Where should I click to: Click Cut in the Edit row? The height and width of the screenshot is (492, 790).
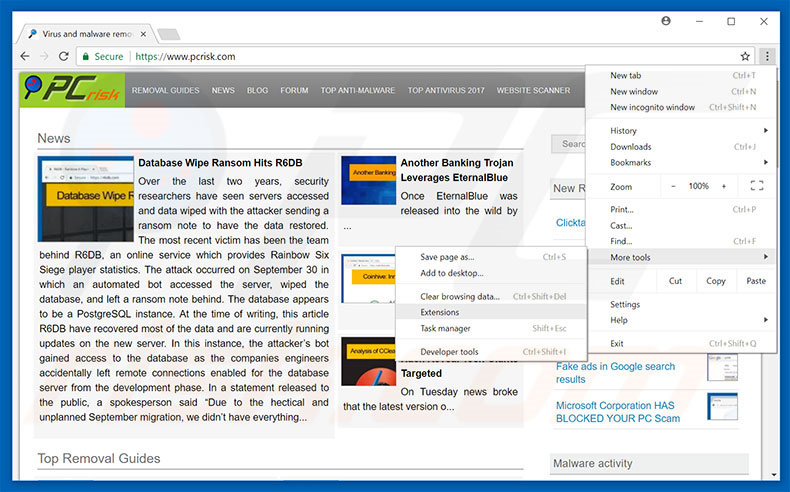[675, 281]
